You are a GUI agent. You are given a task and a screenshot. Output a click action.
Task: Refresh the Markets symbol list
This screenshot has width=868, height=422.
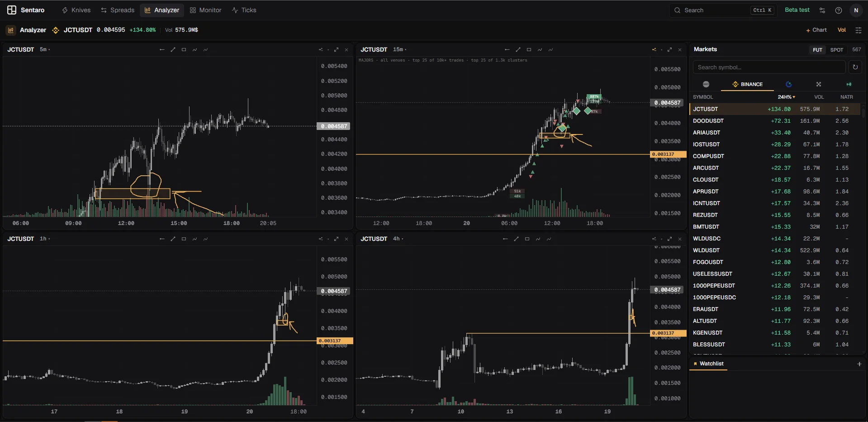click(x=855, y=67)
